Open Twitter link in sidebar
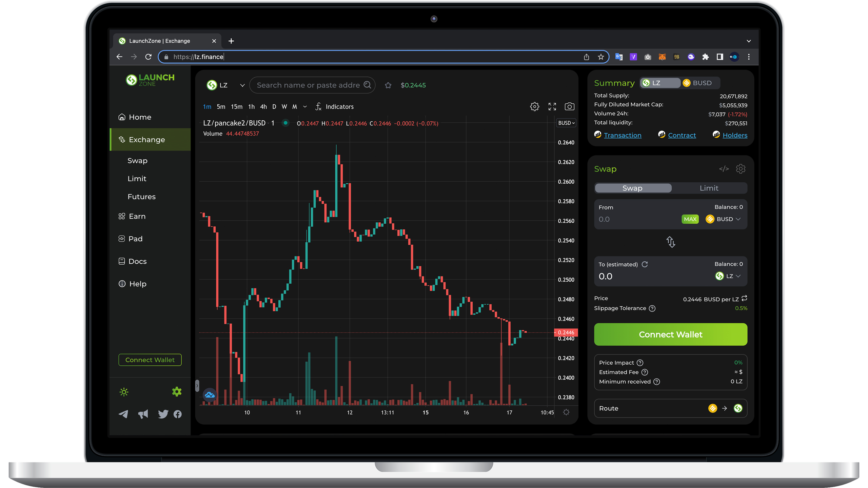Screen dimensions: 868x488 [163, 414]
